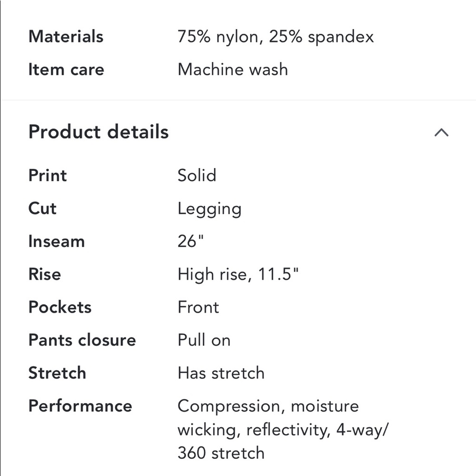Click the 26 inch inseam value

[x=190, y=241]
